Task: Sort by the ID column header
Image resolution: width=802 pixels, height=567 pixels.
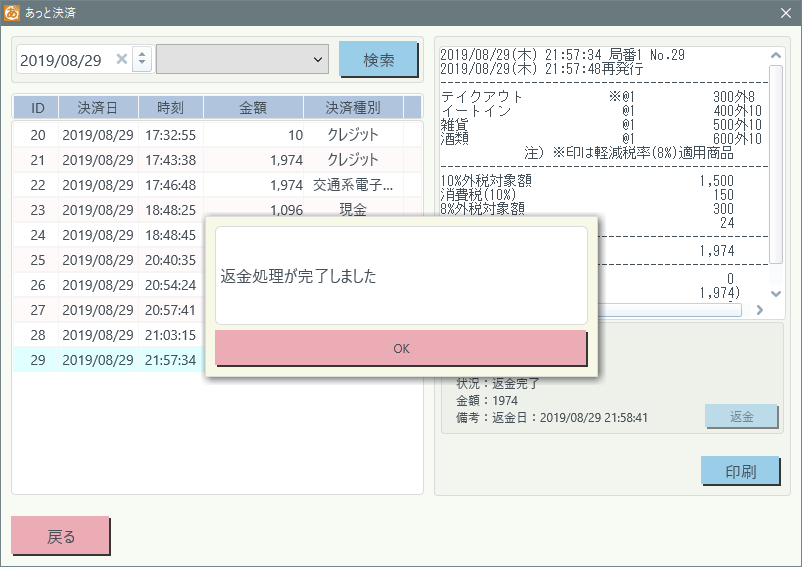Action: coord(37,107)
